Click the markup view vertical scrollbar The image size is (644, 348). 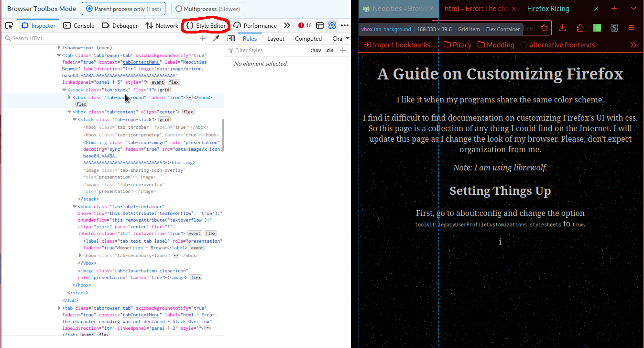click(x=222, y=135)
